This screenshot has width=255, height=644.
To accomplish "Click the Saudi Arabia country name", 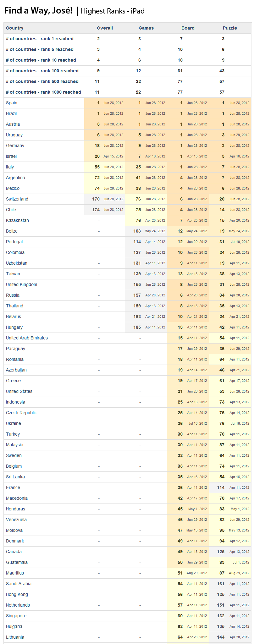I will click(x=19, y=584).
